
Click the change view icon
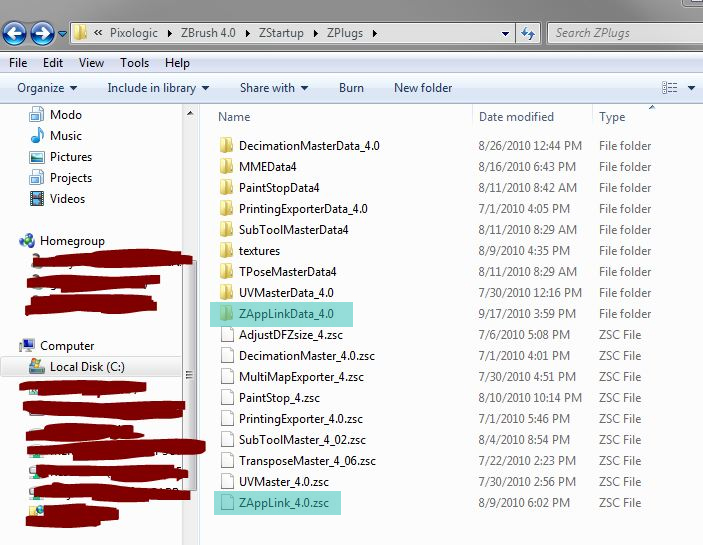pyautogui.click(x=670, y=88)
